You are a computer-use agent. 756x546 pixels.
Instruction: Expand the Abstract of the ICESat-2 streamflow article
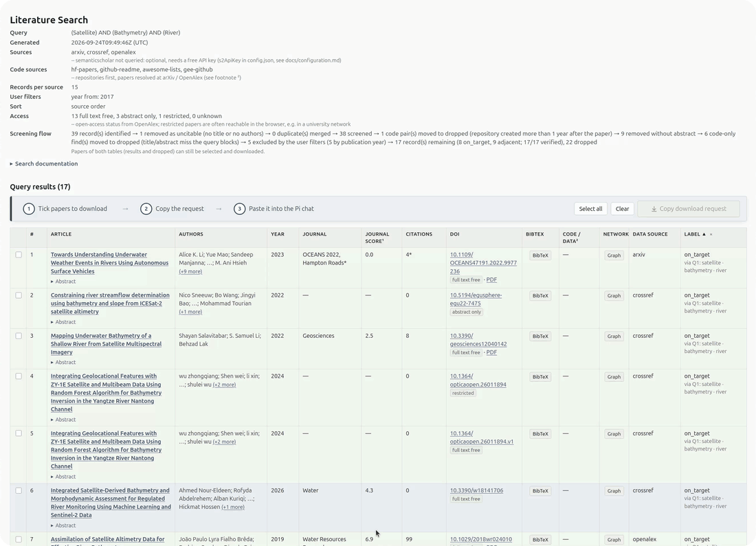pos(63,322)
